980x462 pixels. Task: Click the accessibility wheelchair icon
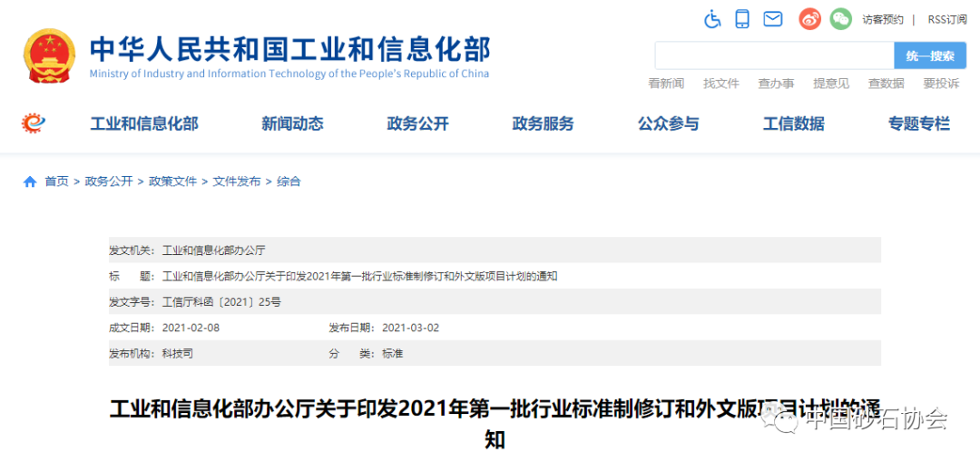click(712, 19)
